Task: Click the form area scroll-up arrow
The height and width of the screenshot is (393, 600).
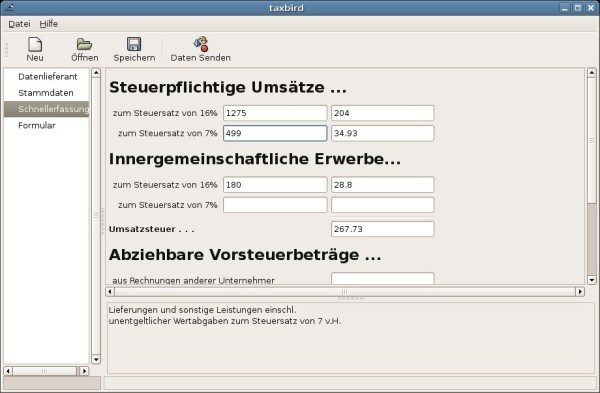Action: 592,73
